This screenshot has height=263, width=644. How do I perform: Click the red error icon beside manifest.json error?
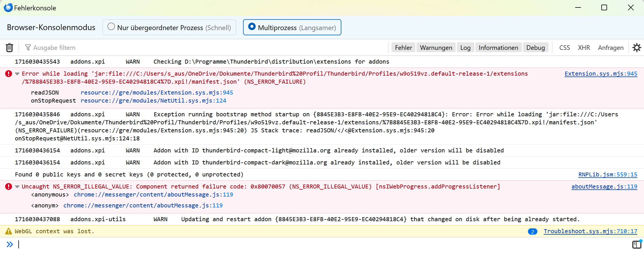click(x=9, y=74)
